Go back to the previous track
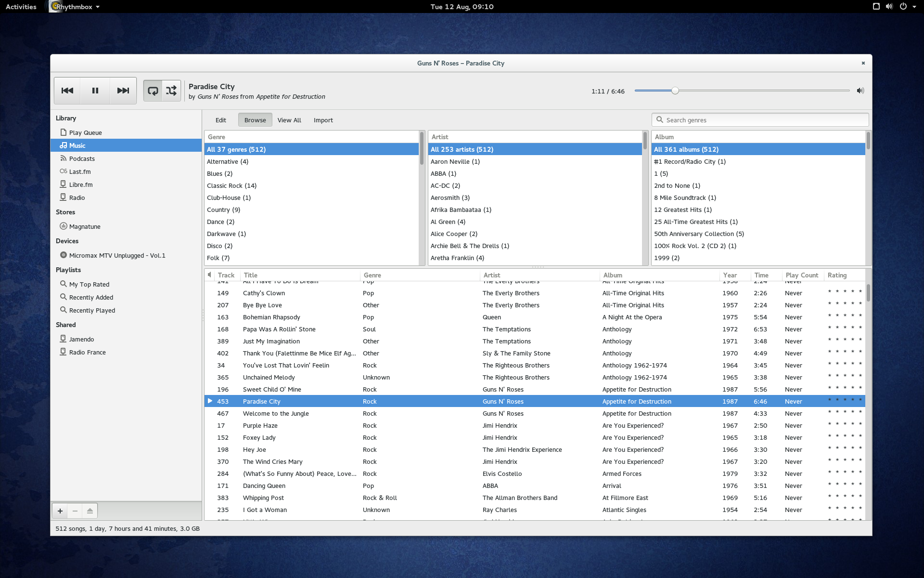Viewport: 924px width, 578px height. coord(67,91)
